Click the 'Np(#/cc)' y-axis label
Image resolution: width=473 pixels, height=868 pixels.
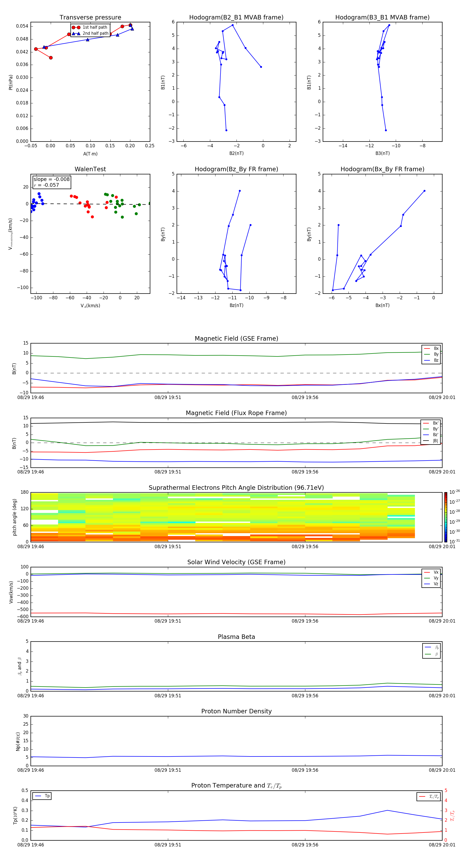(x=18, y=741)
